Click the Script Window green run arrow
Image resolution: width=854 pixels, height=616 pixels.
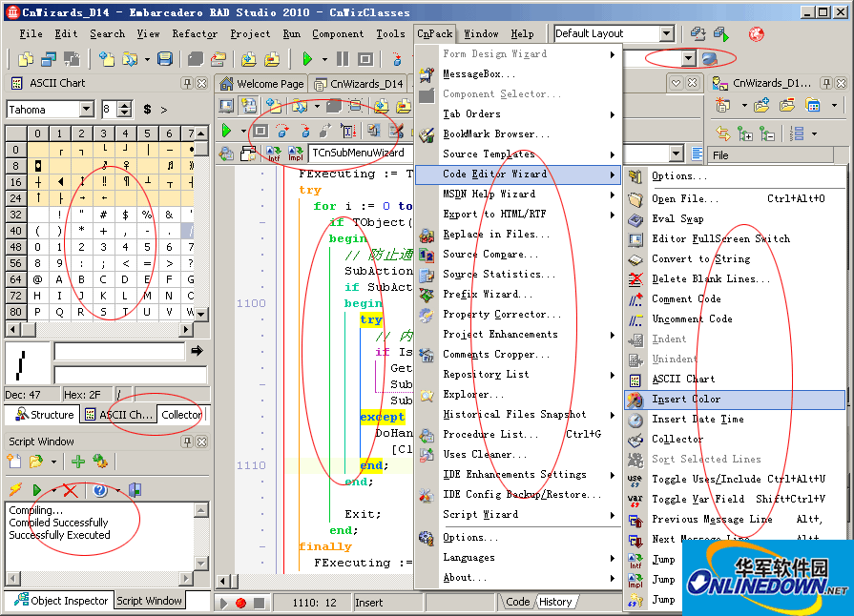point(37,490)
